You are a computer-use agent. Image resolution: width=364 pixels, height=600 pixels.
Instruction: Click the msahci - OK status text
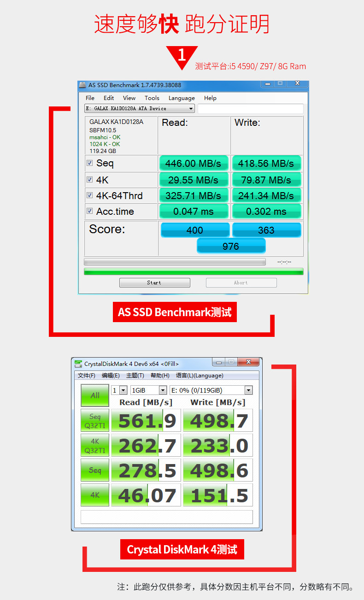point(105,137)
